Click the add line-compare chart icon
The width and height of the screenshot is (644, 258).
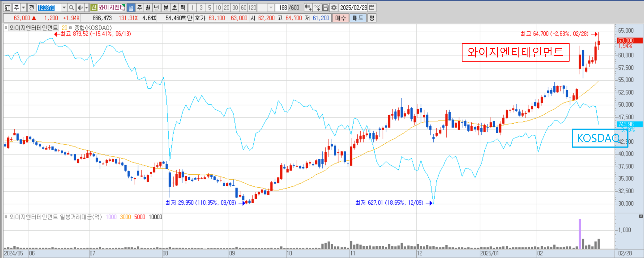tap(317, 8)
